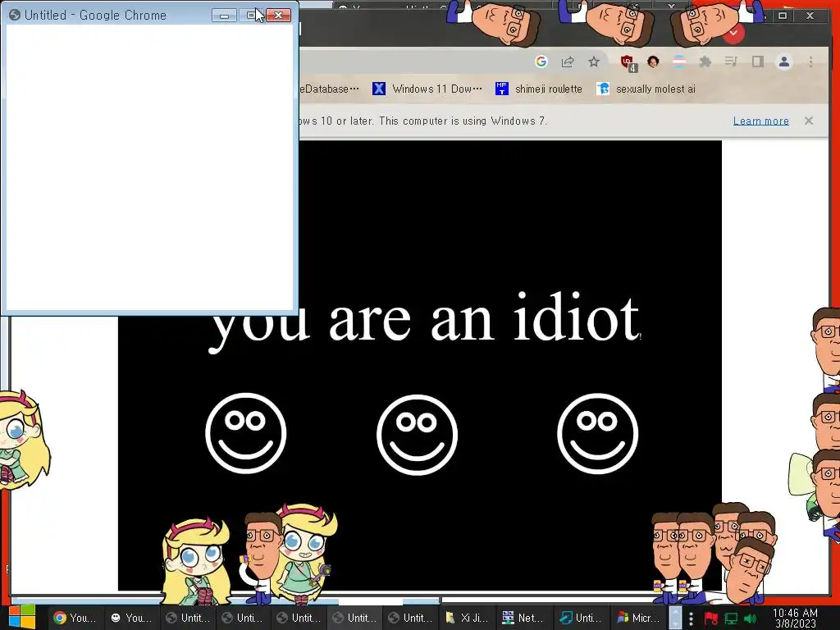Open the Xi Ji… folder taskbar item
The width and height of the screenshot is (840, 630).
pos(465,618)
